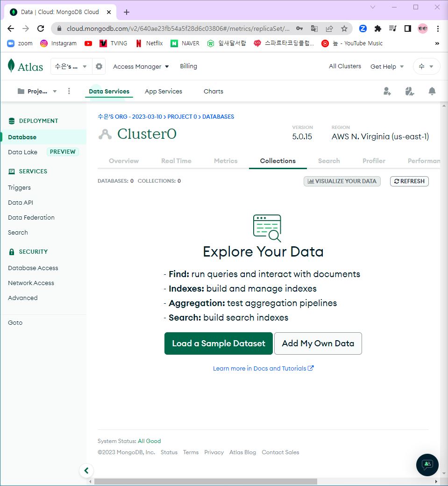Image resolution: width=448 pixels, height=486 pixels.
Task: Switch to the Data Services tab
Action: tap(109, 91)
